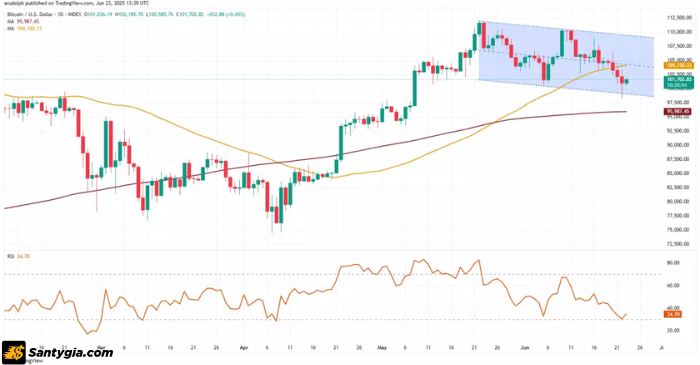
Task: Click the close value C101,702.82
Action: click(x=190, y=14)
